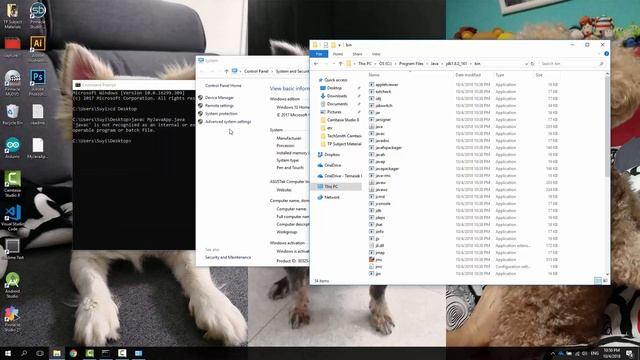The height and width of the screenshot is (360, 640).
Task: Open Action Center notification icon
Action: pos(630,353)
